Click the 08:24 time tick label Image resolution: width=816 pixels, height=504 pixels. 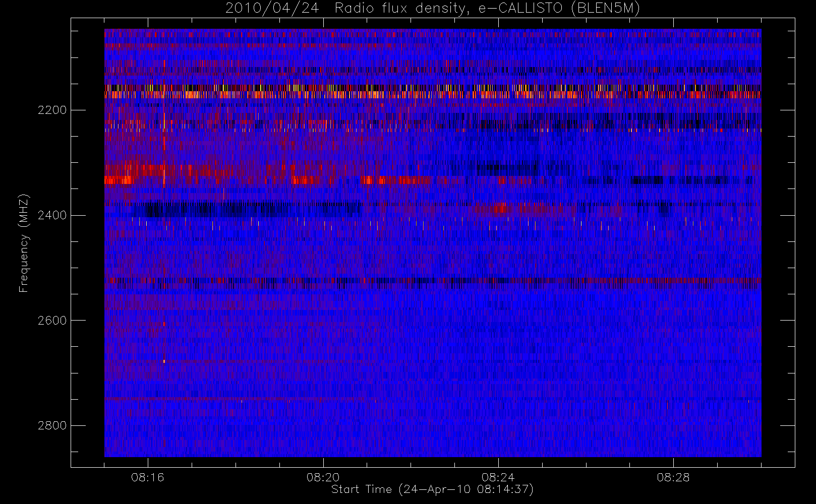[x=498, y=477]
